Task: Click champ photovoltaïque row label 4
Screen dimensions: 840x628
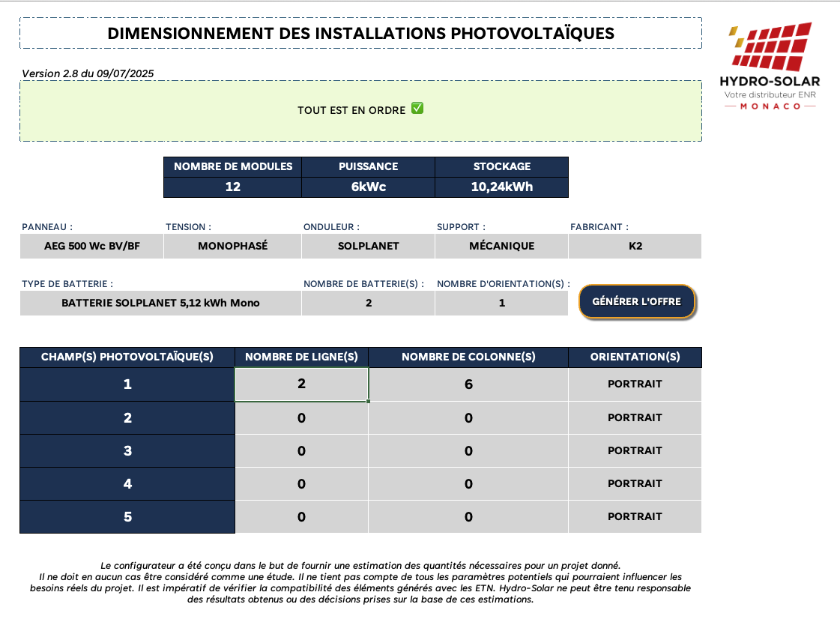Action: click(x=127, y=484)
